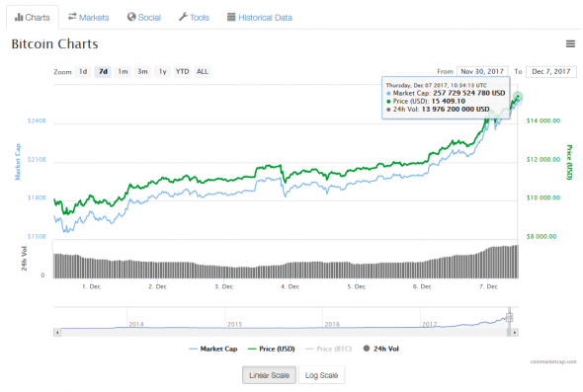This screenshot has width=583, height=392.
Task: Select Log Scale
Action: tap(321, 375)
